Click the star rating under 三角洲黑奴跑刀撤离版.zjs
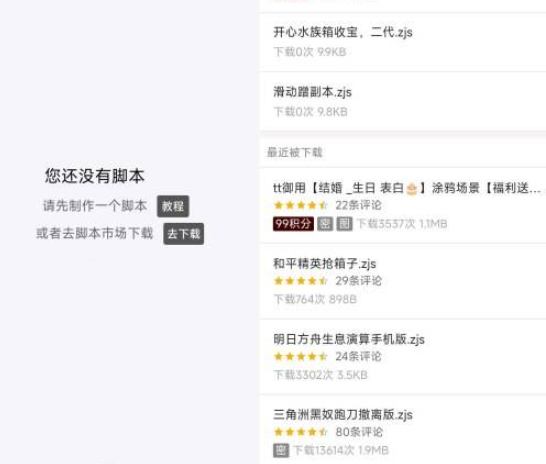546x464 pixels. tap(301, 432)
